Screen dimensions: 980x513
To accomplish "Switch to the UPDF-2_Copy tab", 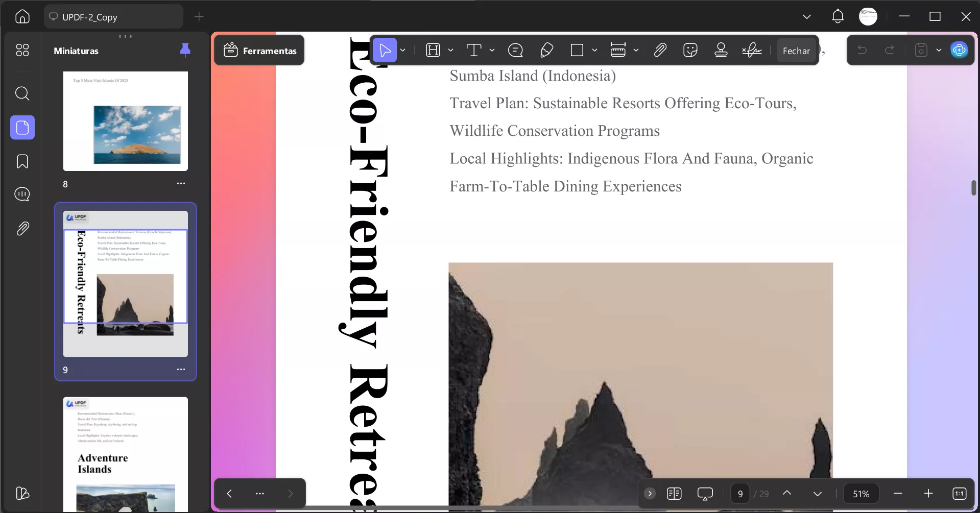I will pyautogui.click(x=113, y=17).
